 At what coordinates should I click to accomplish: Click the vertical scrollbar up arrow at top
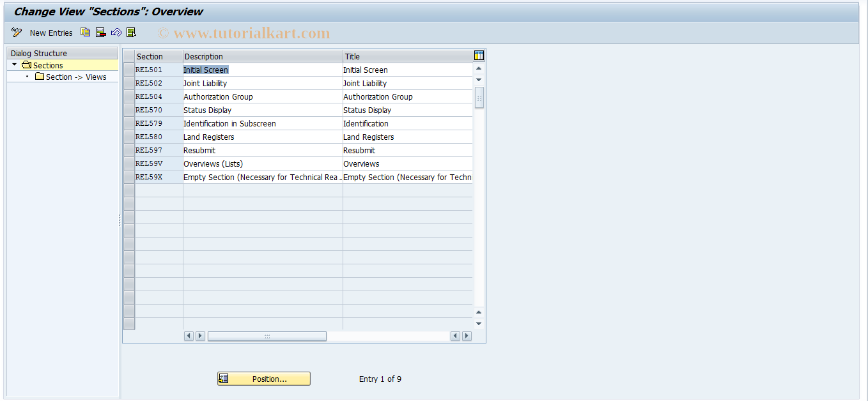click(x=479, y=68)
